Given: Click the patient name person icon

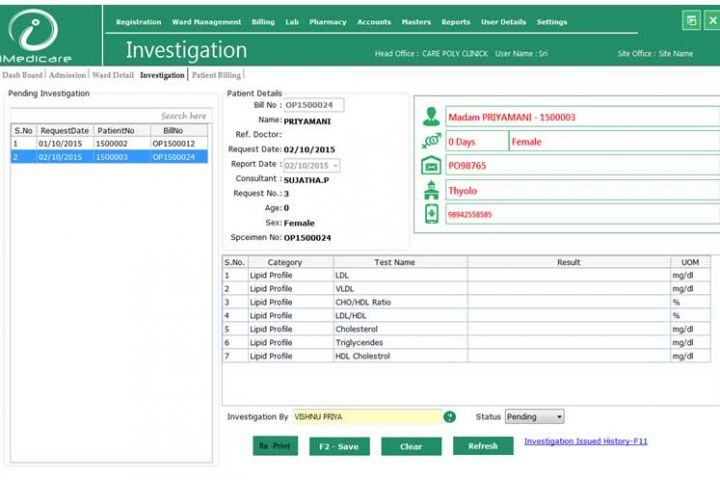Looking at the screenshot, I should coord(431,117).
